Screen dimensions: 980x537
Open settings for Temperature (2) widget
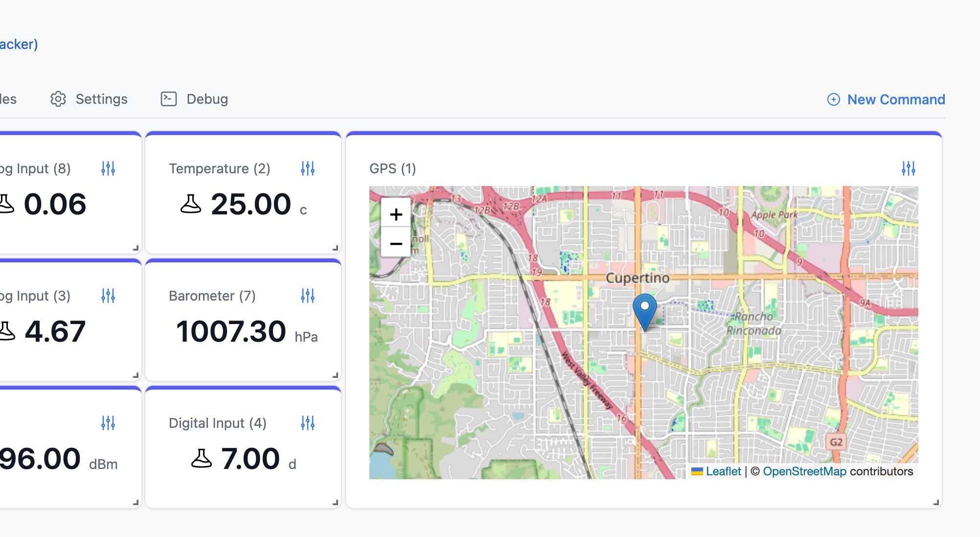(308, 168)
